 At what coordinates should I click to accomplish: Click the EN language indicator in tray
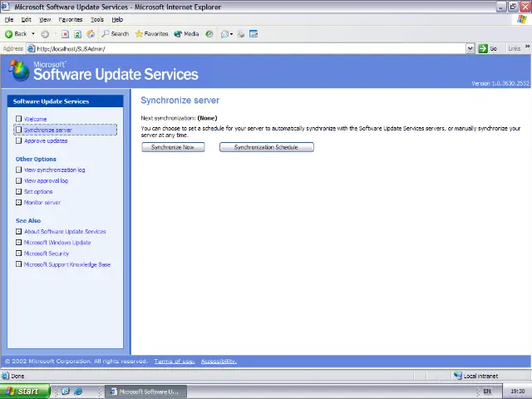[x=487, y=392]
